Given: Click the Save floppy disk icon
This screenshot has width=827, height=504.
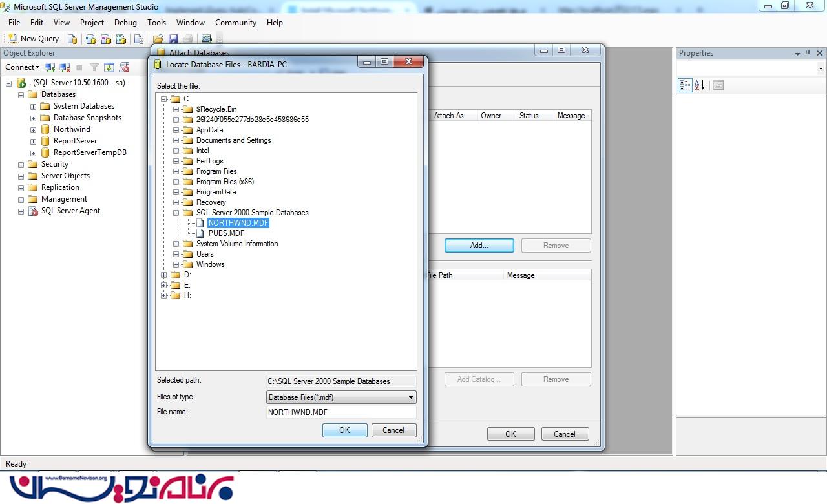Looking at the screenshot, I should (173, 39).
